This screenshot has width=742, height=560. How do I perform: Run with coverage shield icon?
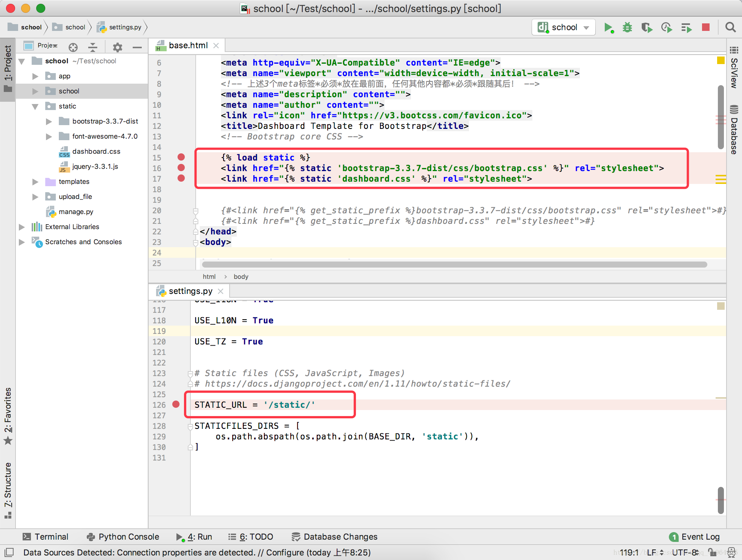(647, 27)
